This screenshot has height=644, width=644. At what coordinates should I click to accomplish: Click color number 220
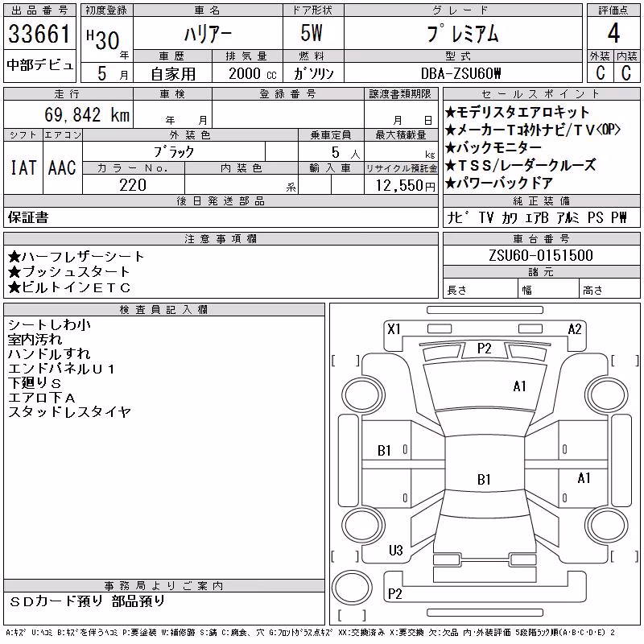tap(133, 185)
